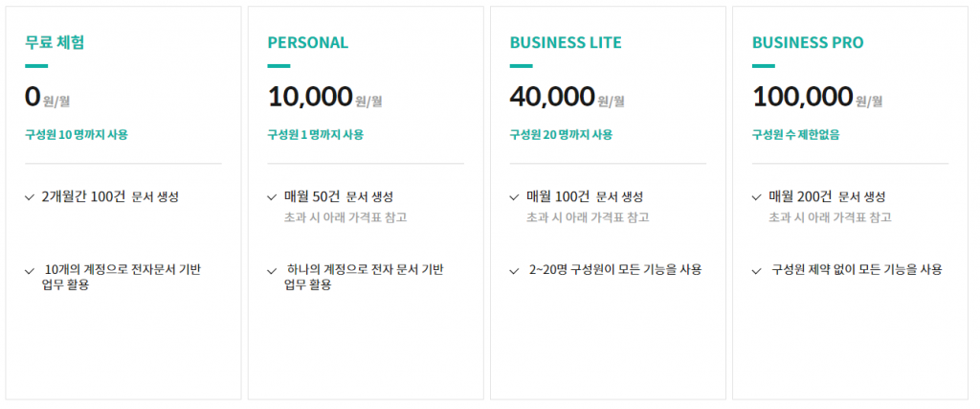Click the 0 원/월 free price

click(48, 97)
